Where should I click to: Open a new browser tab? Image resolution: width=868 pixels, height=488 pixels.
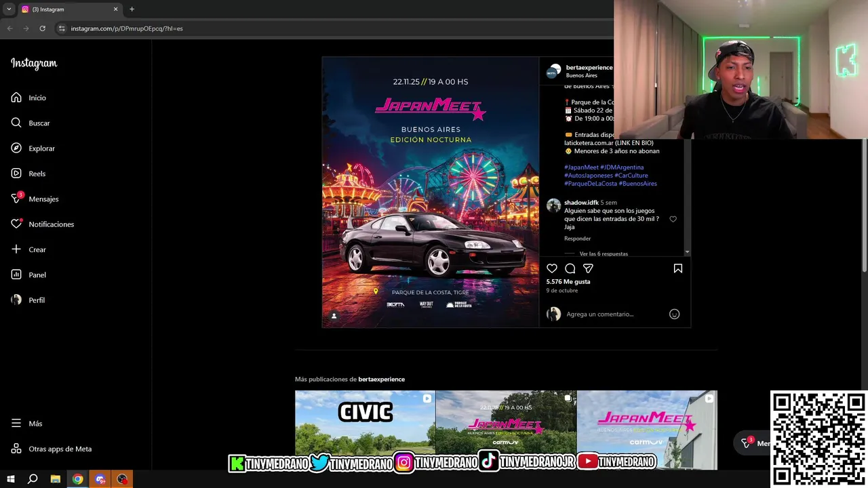pos(132,9)
